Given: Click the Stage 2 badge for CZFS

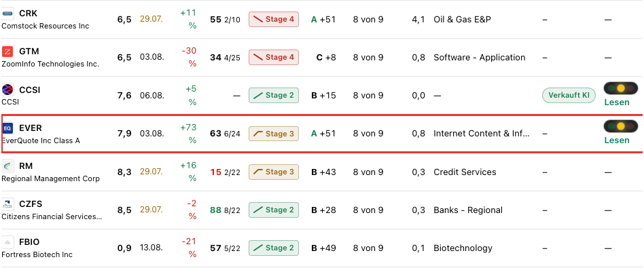Looking at the screenshot, I should click(x=274, y=210).
